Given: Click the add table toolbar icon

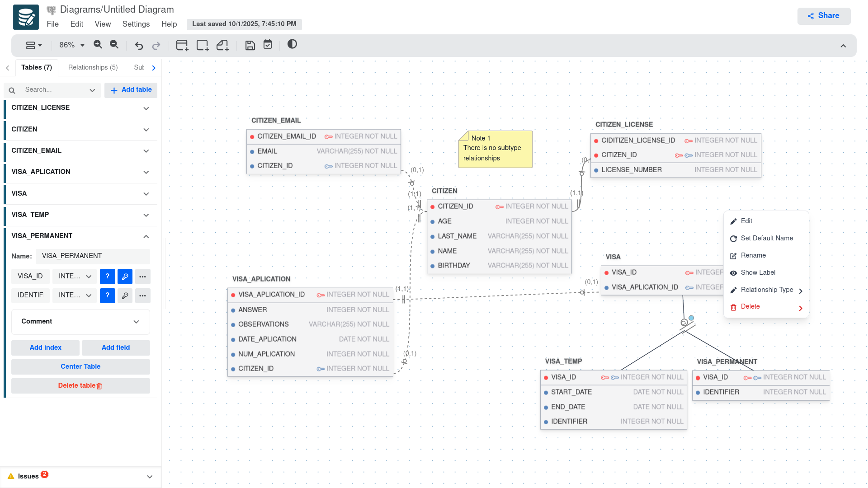Looking at the screenshot, I should coord(182,45).
